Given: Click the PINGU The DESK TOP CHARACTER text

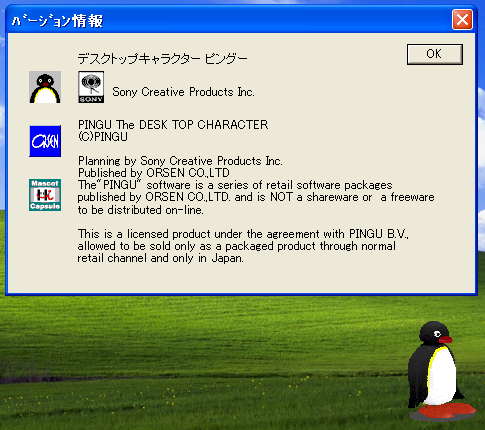Looking at the screenshot, I should [x=173, y=125].
